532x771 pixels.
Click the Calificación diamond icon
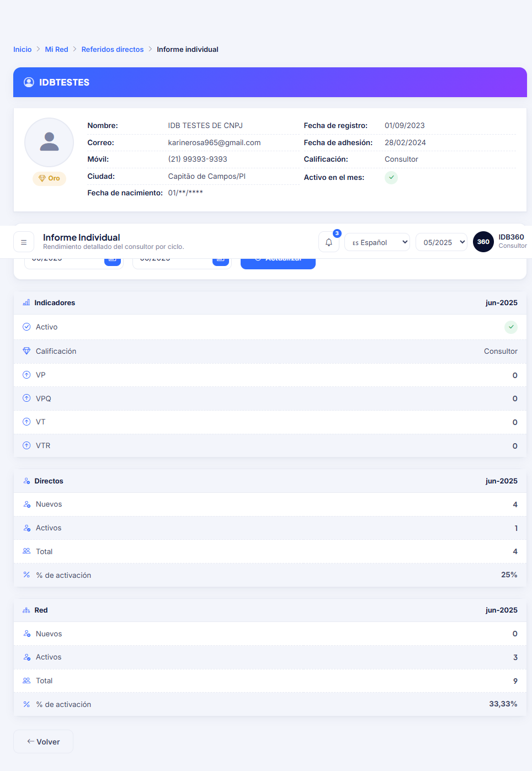pyautogui.click(x=26, y=351)
